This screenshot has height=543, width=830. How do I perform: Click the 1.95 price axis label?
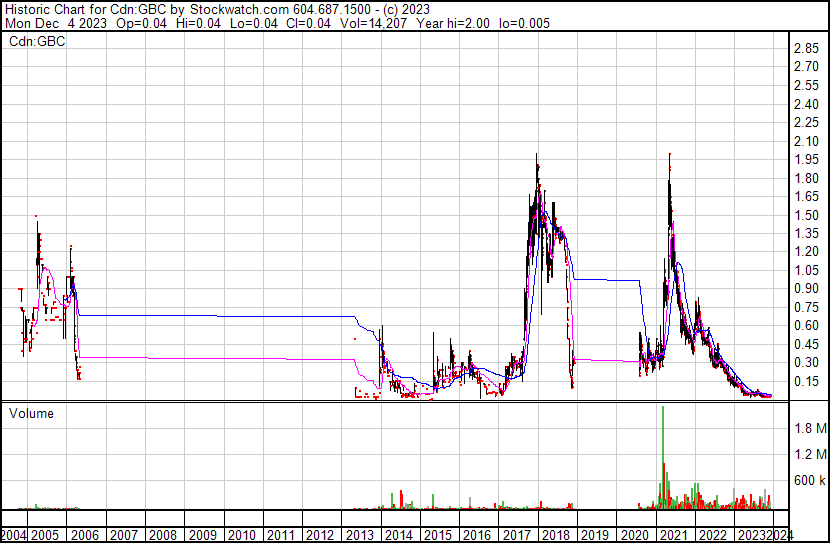click(x=807, y=160)
